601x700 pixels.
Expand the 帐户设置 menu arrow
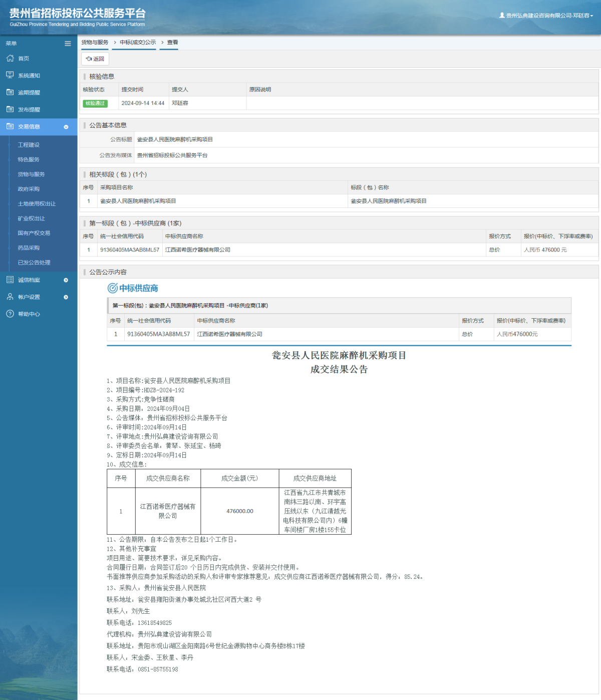pos(66,297)
